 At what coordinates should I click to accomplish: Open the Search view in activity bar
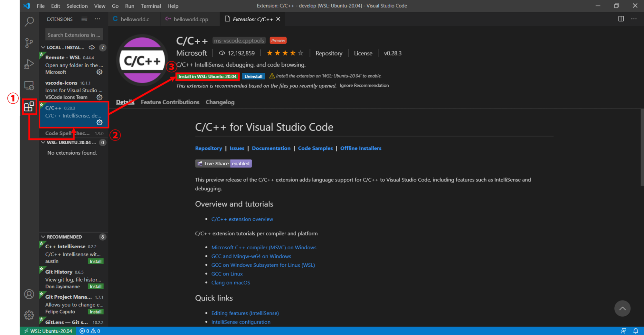pyautogui.click(x=29, y=22)
